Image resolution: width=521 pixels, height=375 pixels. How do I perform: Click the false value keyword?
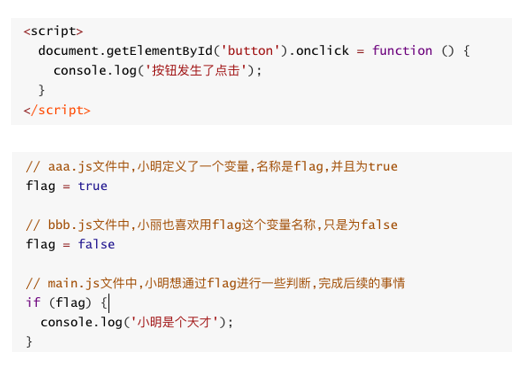coord(96,244)
